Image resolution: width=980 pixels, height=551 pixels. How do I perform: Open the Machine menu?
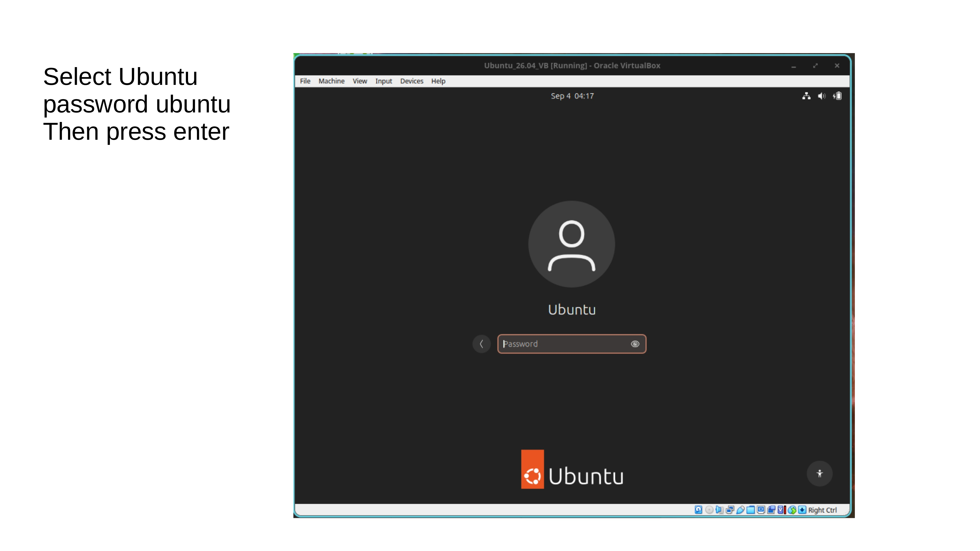331,81
